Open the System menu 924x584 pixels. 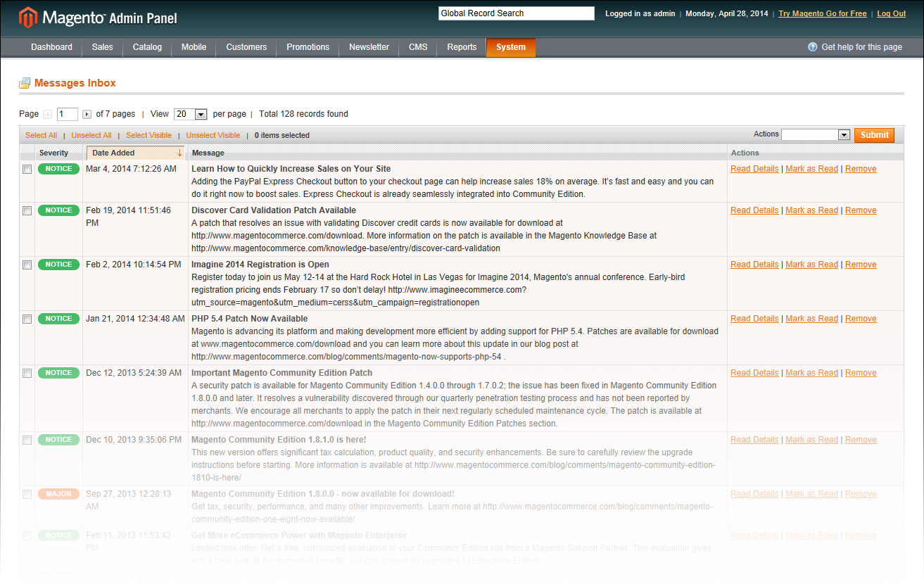[511, 47]
